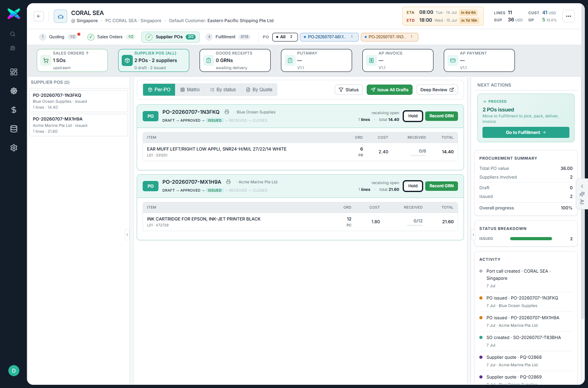Click the INK CARTRIDGE FOR EPSON line item
The height and width of the screenshot is (388, 588).
coord(300,222)
